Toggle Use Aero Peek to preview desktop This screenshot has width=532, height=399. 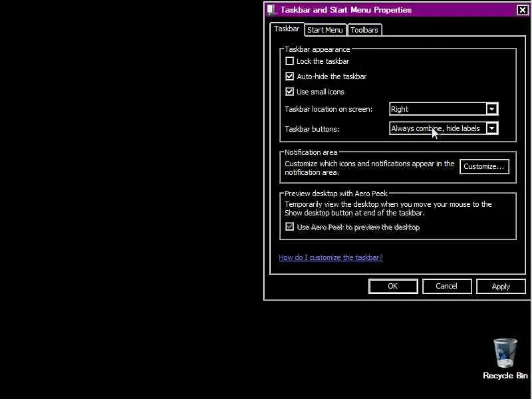click(289, 227)
